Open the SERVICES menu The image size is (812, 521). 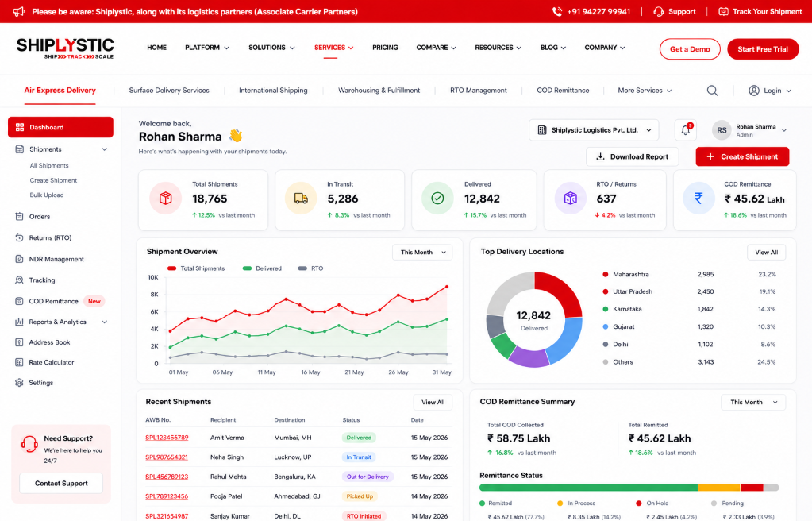[334, 48]
